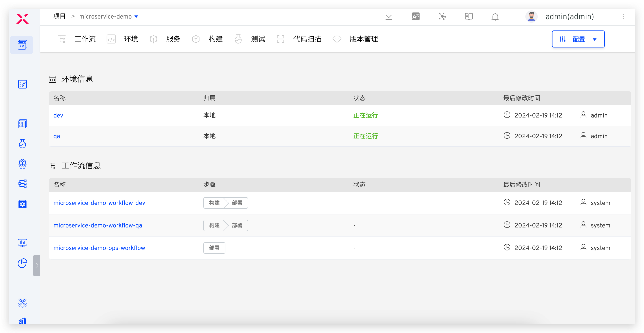Open the test flask sidebar icon
The height and width of the screenshot is (333, 644).
point(22,144)
